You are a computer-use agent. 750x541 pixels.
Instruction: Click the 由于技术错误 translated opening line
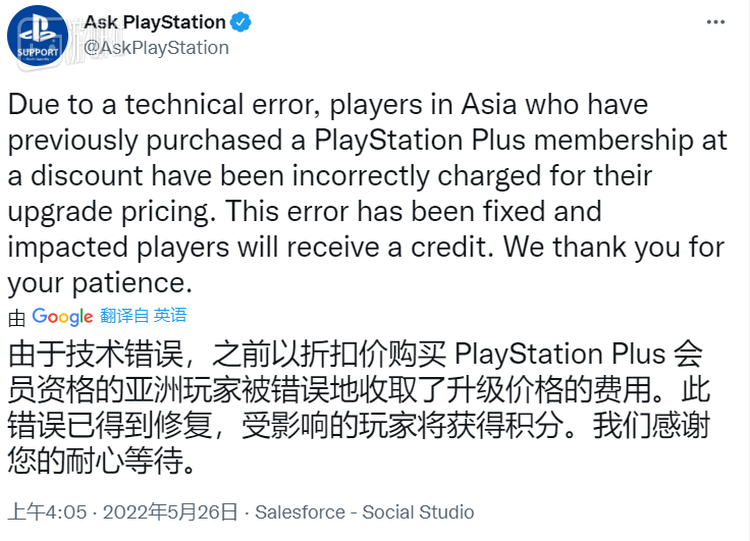[95, 354]
